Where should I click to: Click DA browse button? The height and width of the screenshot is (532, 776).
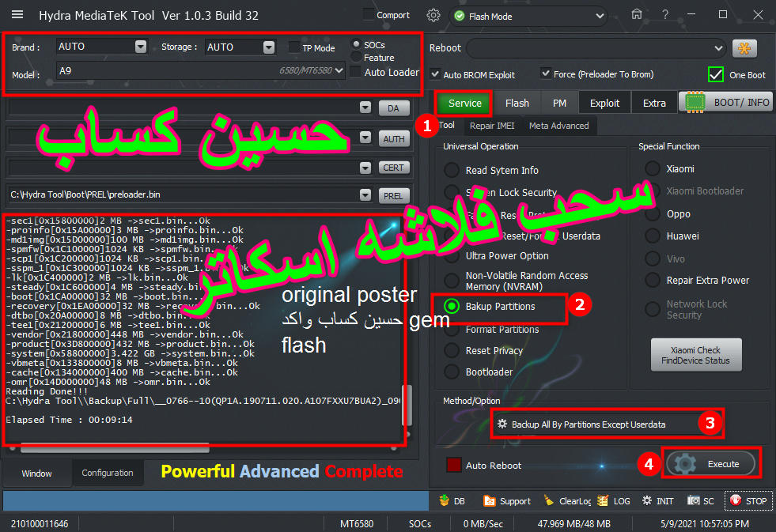pyautogui.click(x=393, y=108)
